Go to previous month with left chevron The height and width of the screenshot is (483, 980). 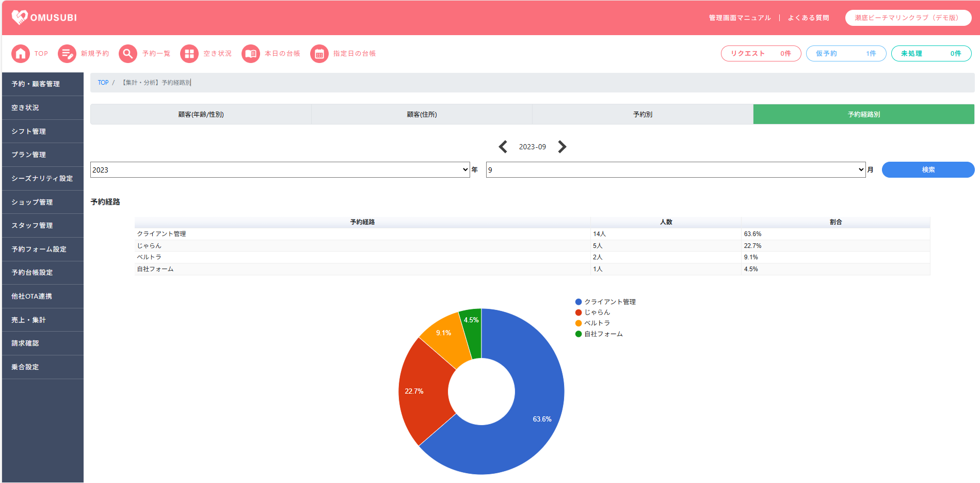[x=503, y=147]
